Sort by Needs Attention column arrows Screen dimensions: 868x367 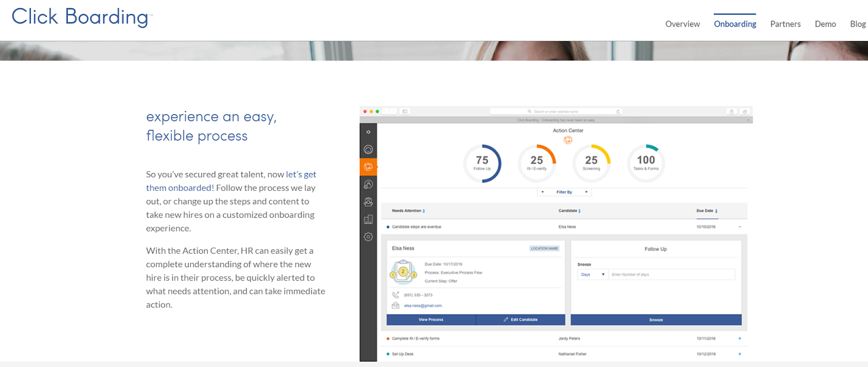coord(424,211)
